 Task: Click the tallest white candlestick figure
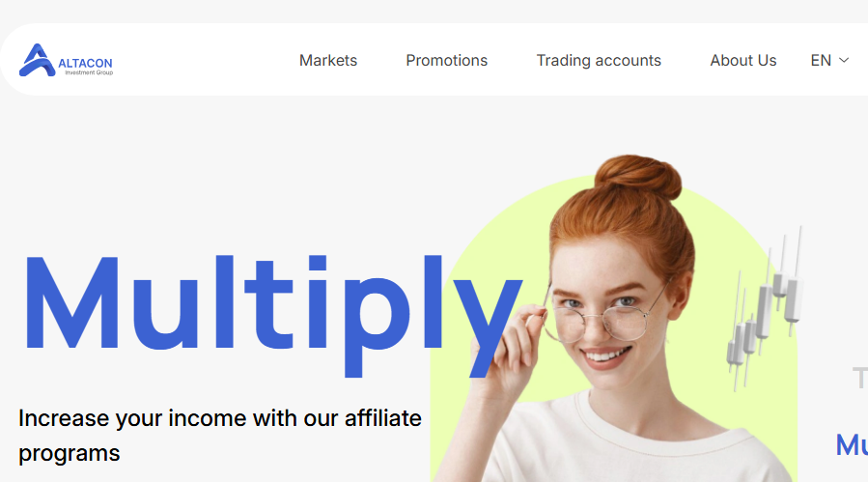(795, 281)
